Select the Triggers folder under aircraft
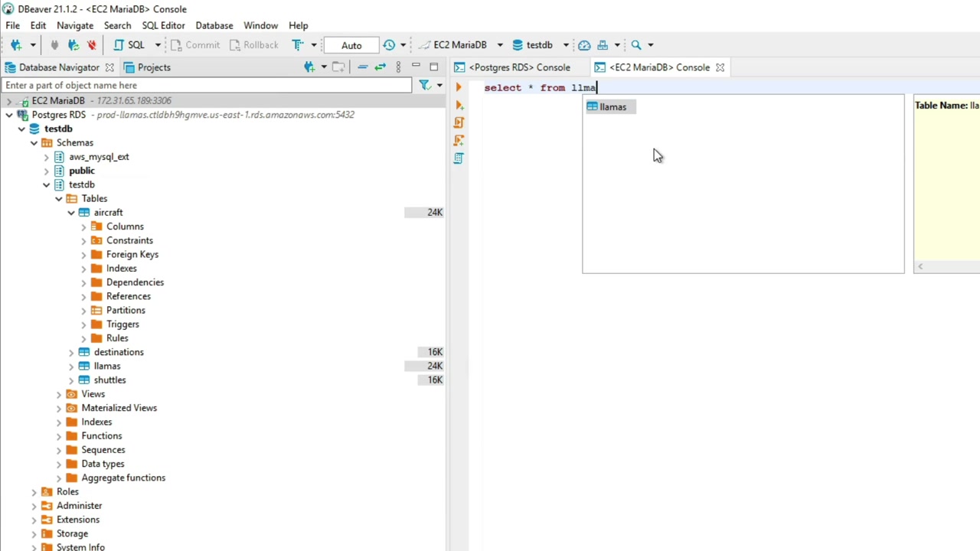The height and width of the screenshot is (551, 980). [x=122, y=324]
